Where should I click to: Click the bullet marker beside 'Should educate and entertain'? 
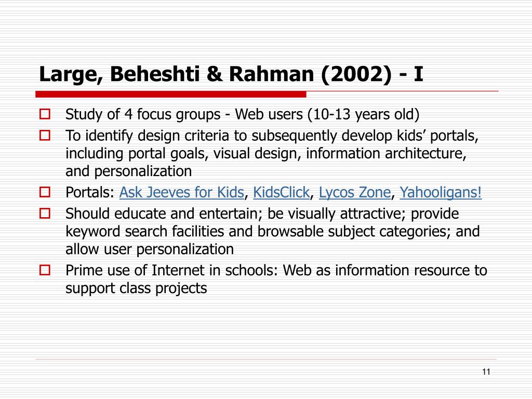pyautogui.click(x=45, y=214)
